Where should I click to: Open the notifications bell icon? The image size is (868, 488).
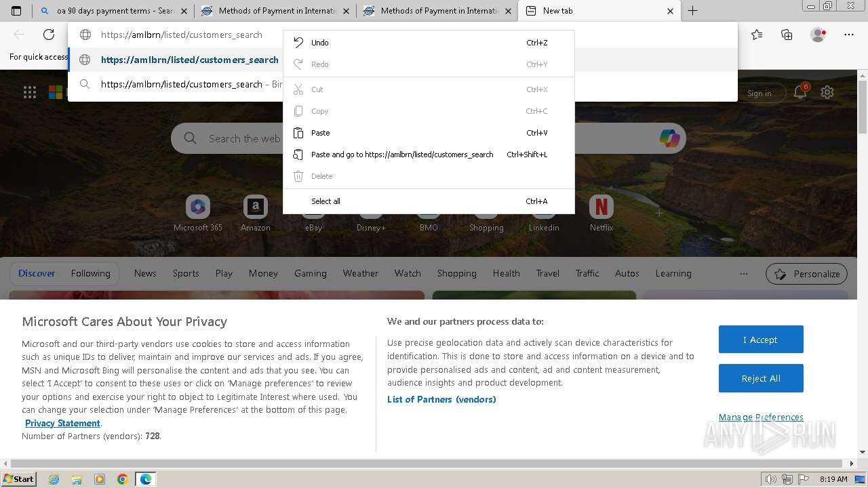800,93
